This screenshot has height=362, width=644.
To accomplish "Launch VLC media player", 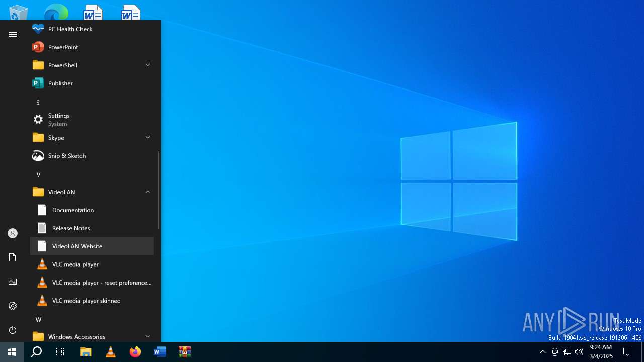I will [x=92, y=264].
